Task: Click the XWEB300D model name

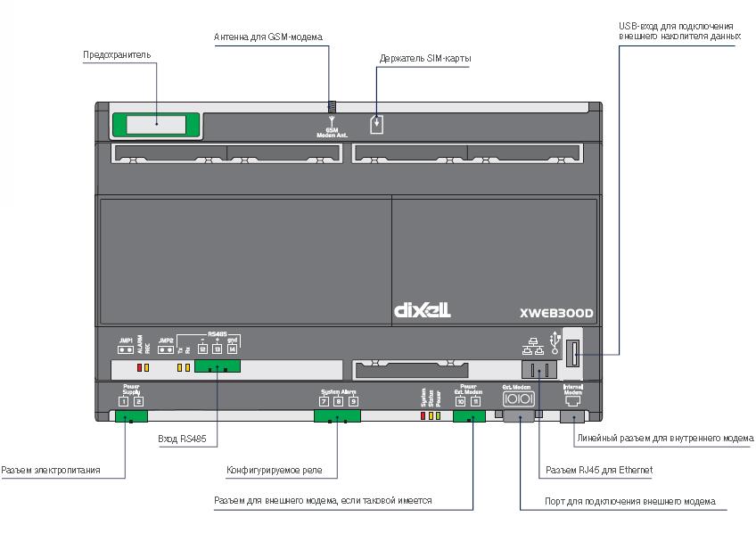Action: (556, 313)
